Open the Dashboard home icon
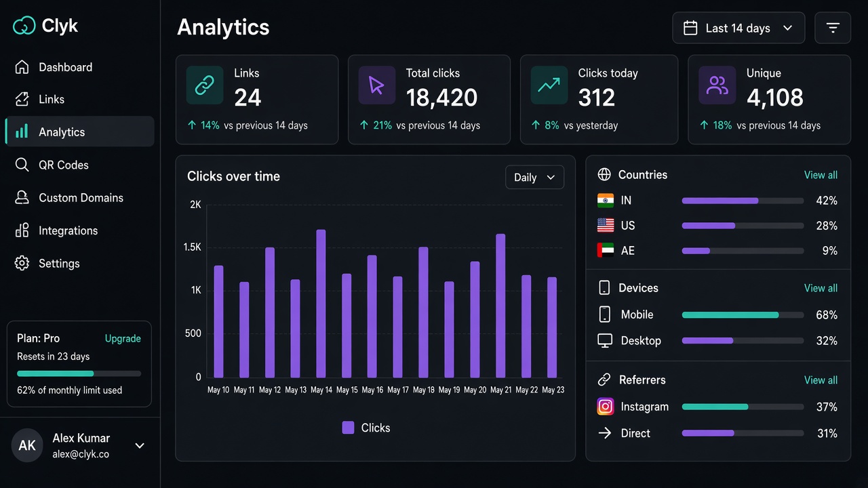The width and height of the screenshot is (868, 488). [x=22, y=67]
